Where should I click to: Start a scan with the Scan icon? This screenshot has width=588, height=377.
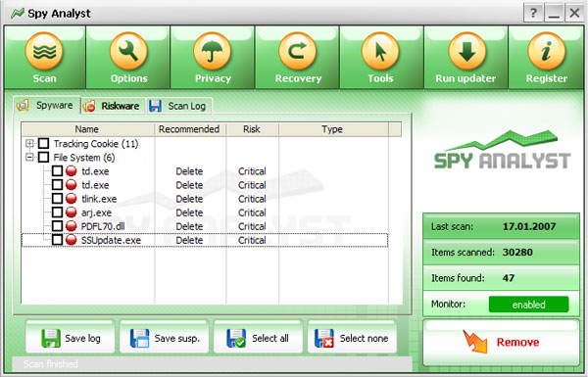(44, 52)
